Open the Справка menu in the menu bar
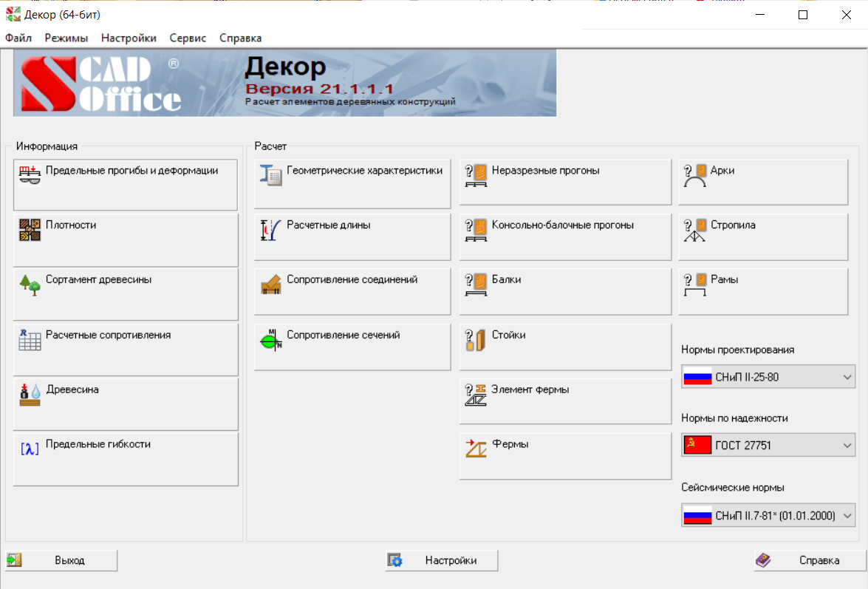The height and width of the screenshot is (589, 868). 240,38
